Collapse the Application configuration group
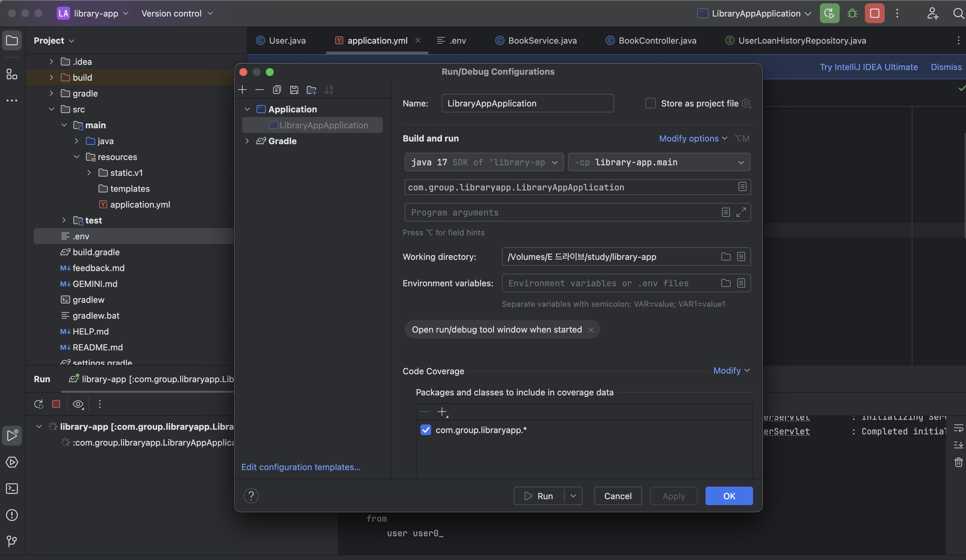This screenshot has height=560, width=966. [x=247, y=109]
